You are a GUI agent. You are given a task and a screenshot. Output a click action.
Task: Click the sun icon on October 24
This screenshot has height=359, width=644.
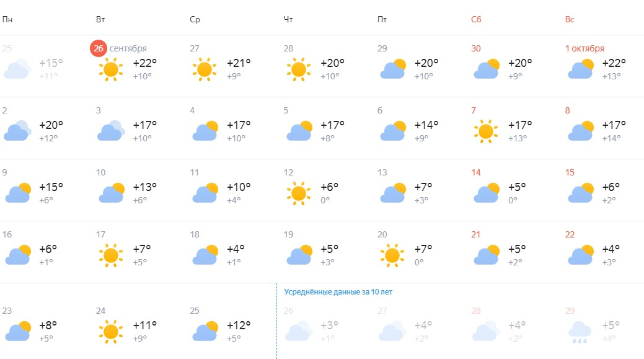(x=111, y=332)
